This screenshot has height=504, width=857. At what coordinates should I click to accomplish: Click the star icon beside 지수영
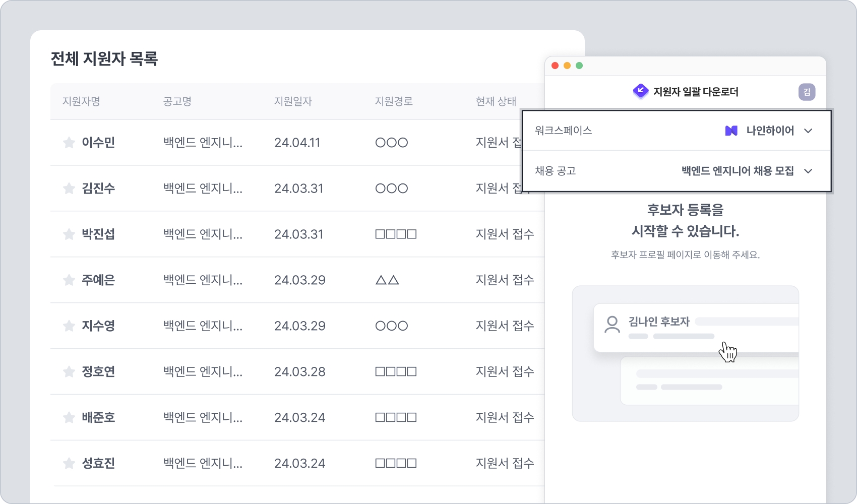(69, 326)
